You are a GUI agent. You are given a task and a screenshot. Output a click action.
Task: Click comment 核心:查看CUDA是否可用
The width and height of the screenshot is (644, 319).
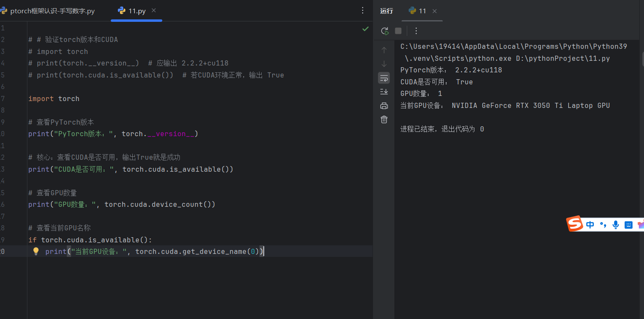(104, 157)
